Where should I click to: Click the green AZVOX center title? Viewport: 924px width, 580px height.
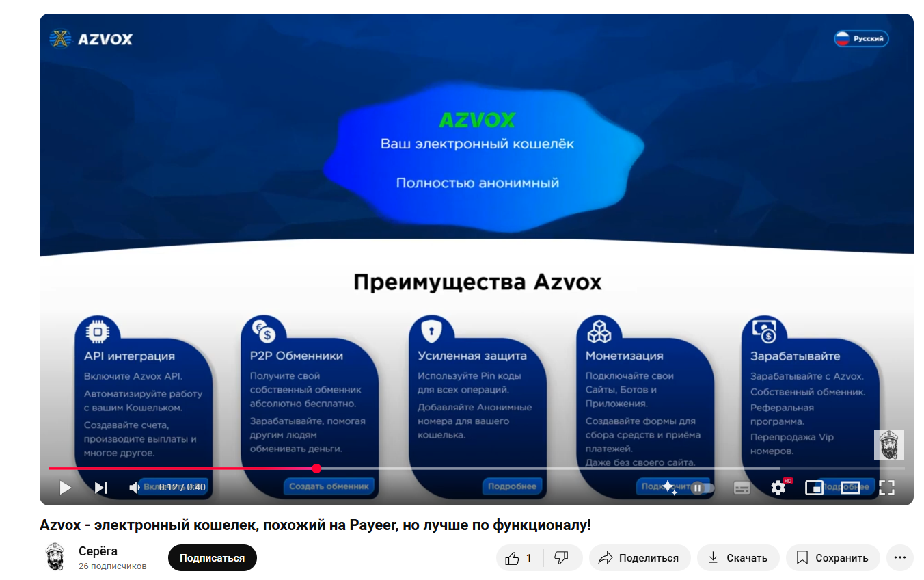(x=477, y=120)
